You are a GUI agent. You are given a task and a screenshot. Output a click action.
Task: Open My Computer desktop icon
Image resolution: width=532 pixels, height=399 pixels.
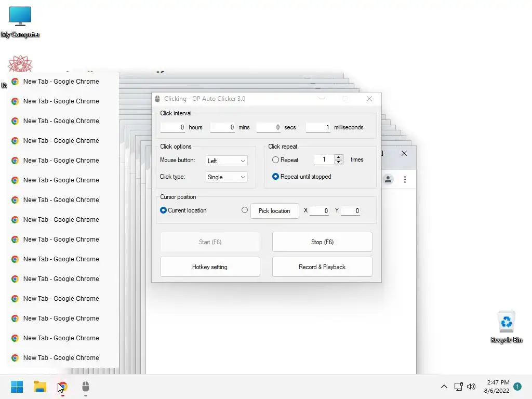(20, 22)
